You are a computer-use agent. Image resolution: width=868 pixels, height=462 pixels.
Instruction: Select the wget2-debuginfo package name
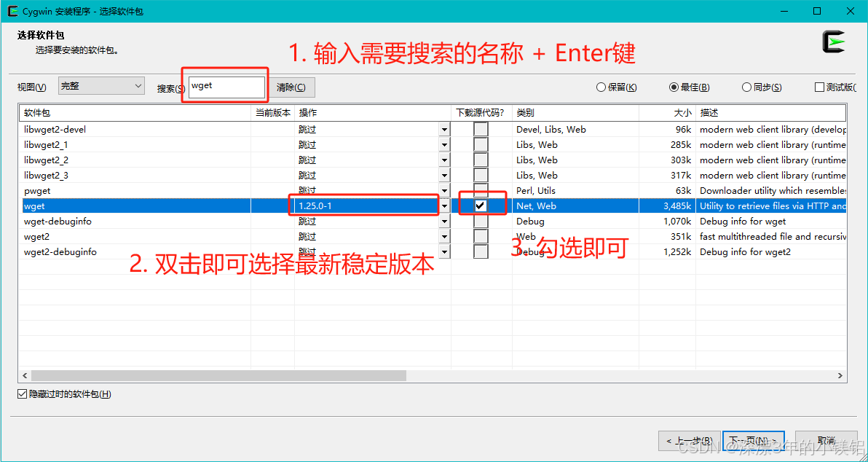click(x=60, y=252)
